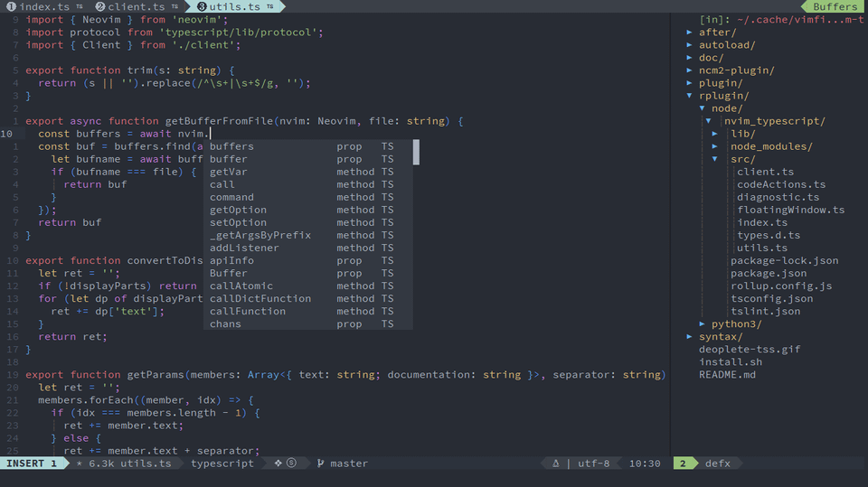Select the utils.ts buffer tab
This screenshot has width=868, height=487.
tap(235, 6)
